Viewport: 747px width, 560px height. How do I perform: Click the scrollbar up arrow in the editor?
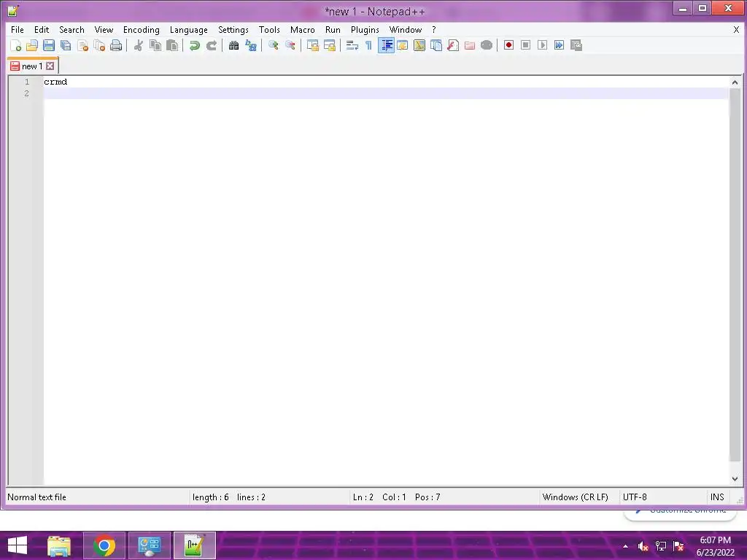click(735, 82)
